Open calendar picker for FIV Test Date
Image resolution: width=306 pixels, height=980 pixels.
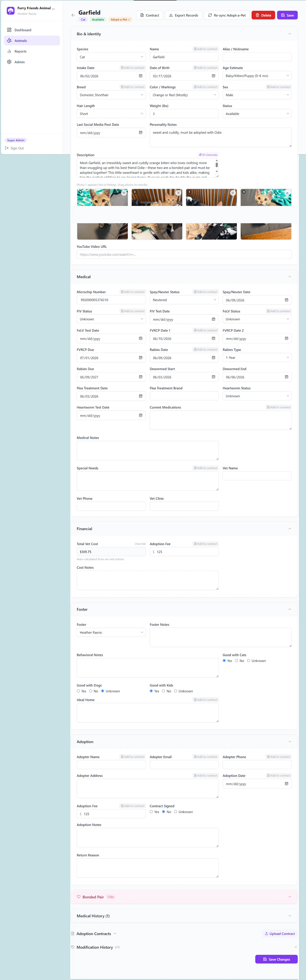pos(213,320)
